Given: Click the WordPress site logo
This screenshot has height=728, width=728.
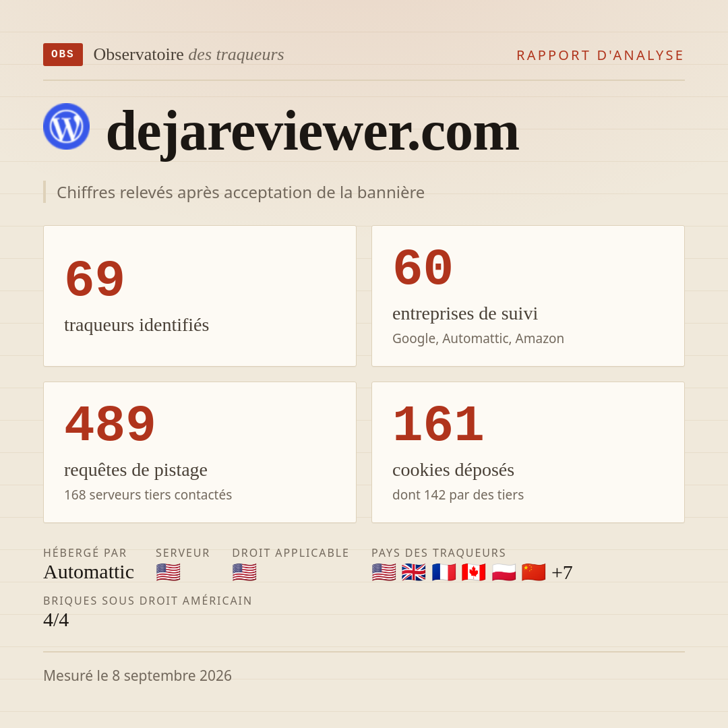Looking at the screenshot, I should [66, 126].
